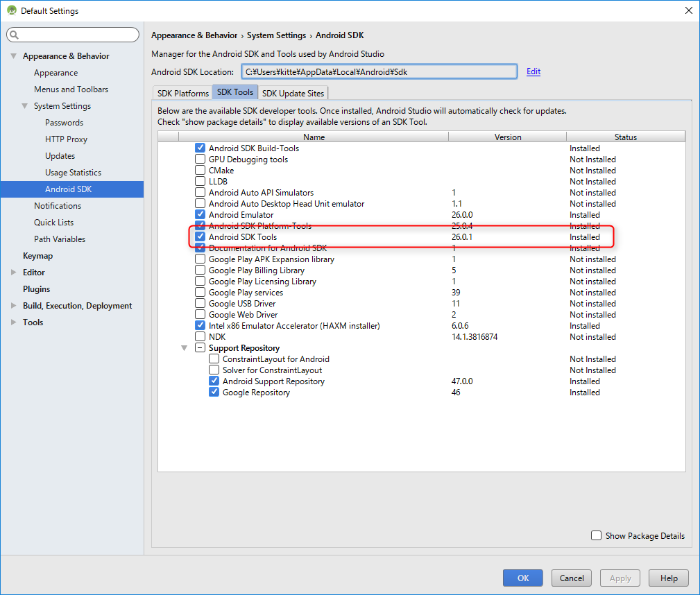Toggle Android SDK Build-Tools checkbox
Screen dimensions: 700x595
200,148
